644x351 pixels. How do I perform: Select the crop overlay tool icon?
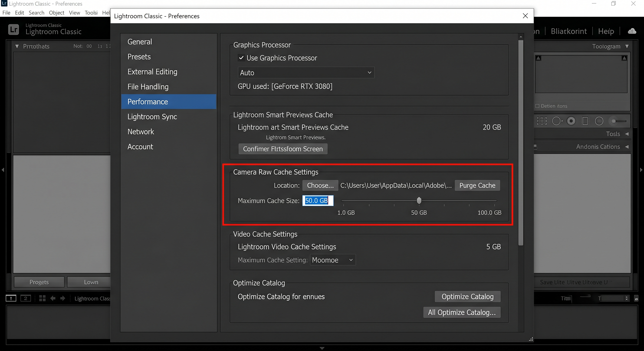click(x=542, y=121)
